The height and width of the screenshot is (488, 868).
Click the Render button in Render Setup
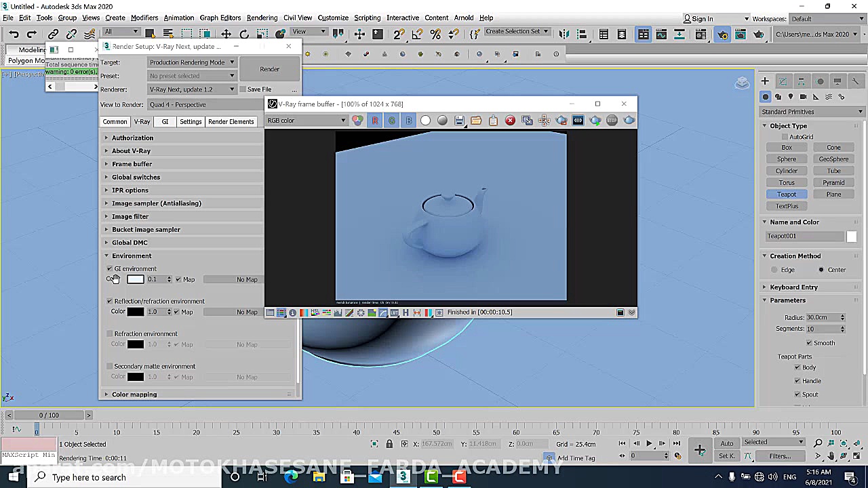(269, 69)
